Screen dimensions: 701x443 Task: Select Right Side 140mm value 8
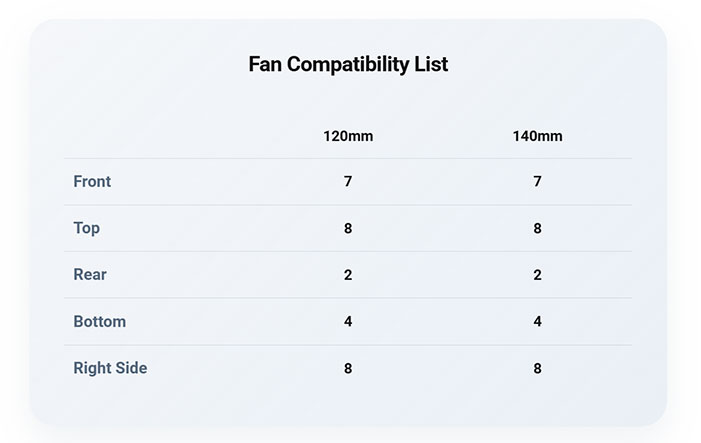tap(537, 368)
